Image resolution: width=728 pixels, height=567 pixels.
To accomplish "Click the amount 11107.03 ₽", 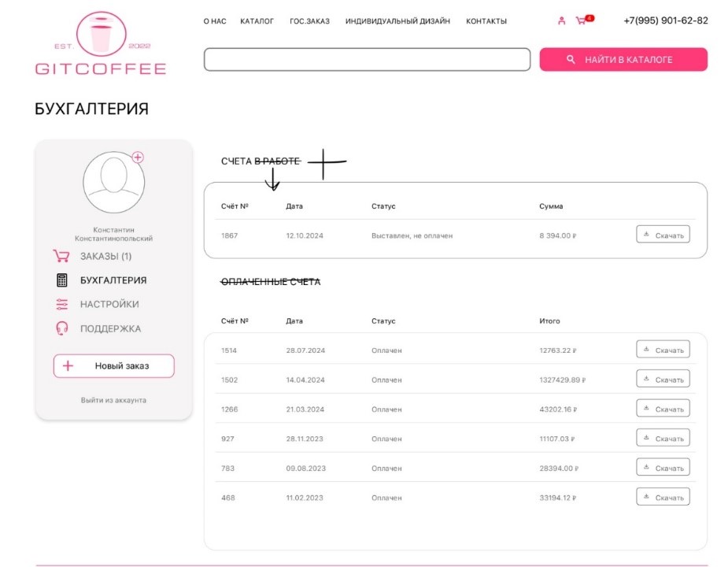I will point(556,439).
